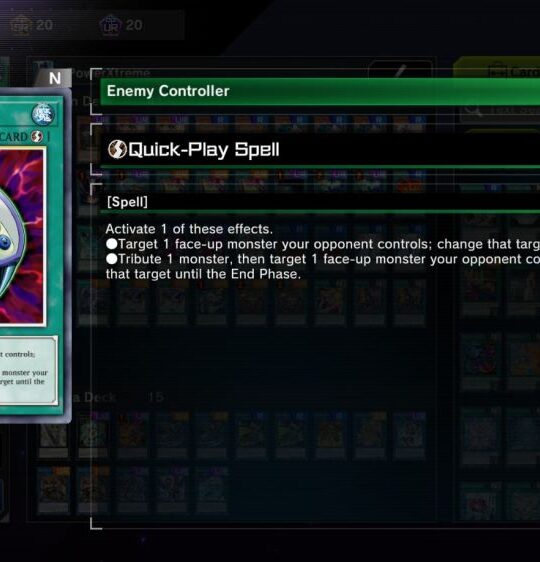Click the dimmed PowerXtreme deck name
Image resolution: width=540 pixels, height=562 pixels.
110,73
